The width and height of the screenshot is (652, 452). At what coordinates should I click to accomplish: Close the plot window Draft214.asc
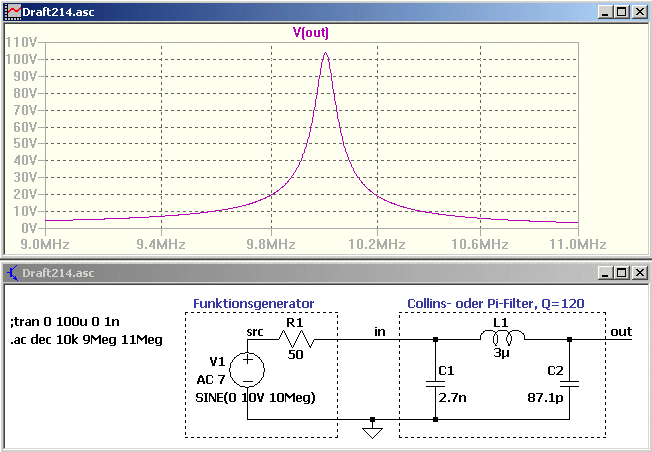pos(640,12)
